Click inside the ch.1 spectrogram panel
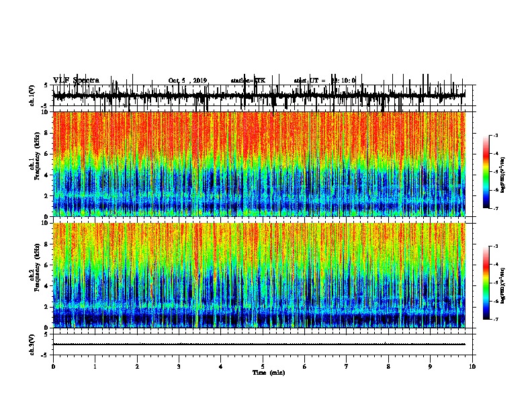The image size is (532, 411). [259, 164]
